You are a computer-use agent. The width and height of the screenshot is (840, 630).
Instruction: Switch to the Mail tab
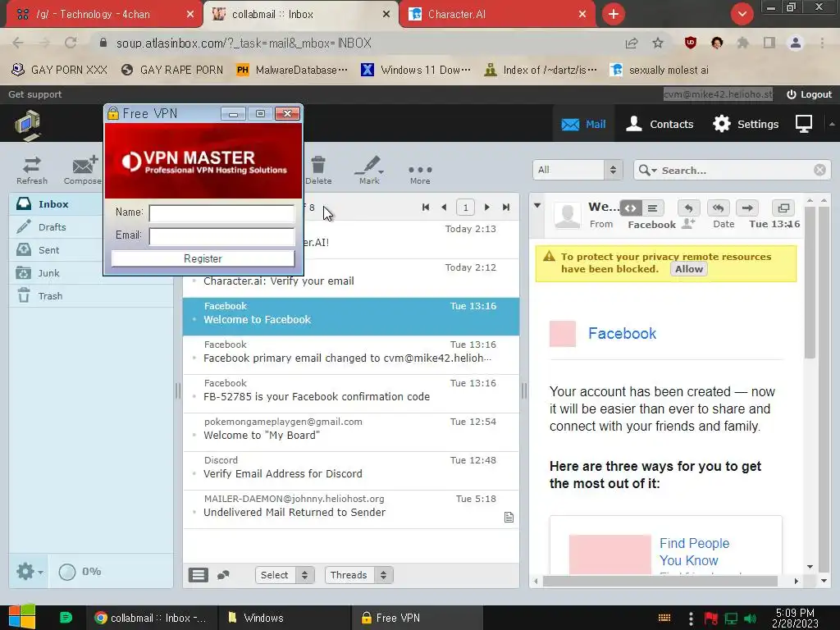[583, 124]
